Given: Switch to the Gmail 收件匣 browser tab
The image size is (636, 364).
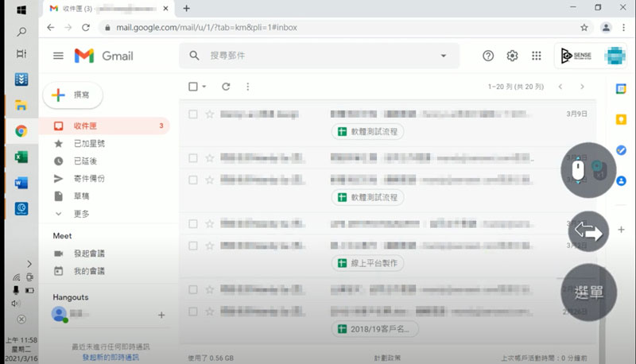Looking at the screenshot, I should (109, 9).
